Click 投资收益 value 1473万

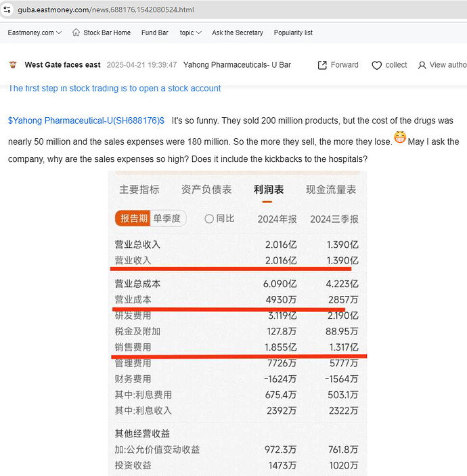[282, 465]
